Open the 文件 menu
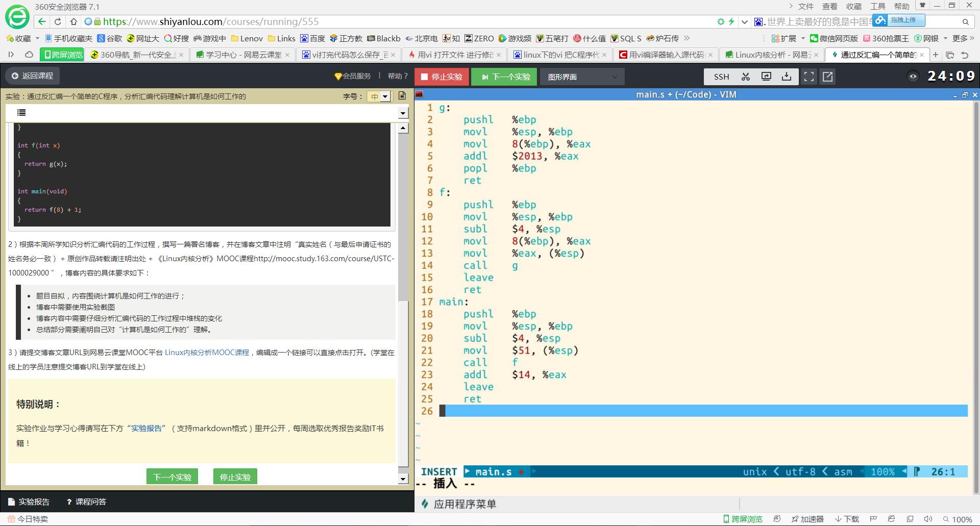The image size is (980, 526). point(806,6)
